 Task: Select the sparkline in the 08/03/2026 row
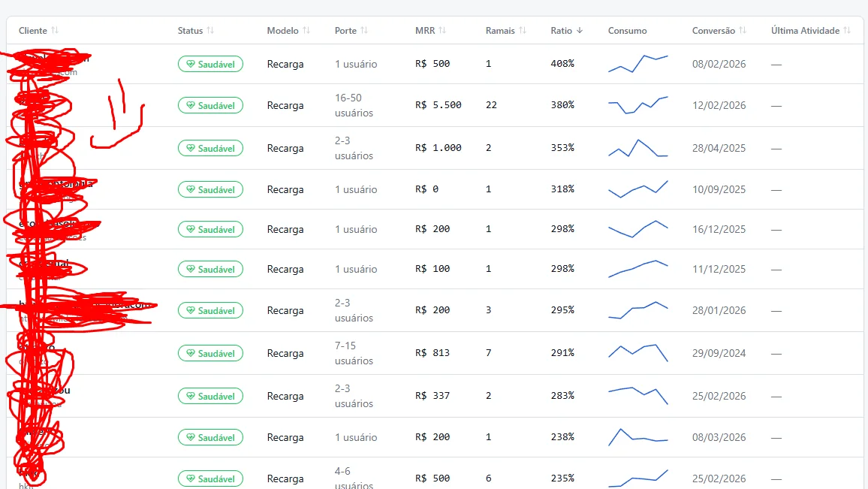point(638,437)
